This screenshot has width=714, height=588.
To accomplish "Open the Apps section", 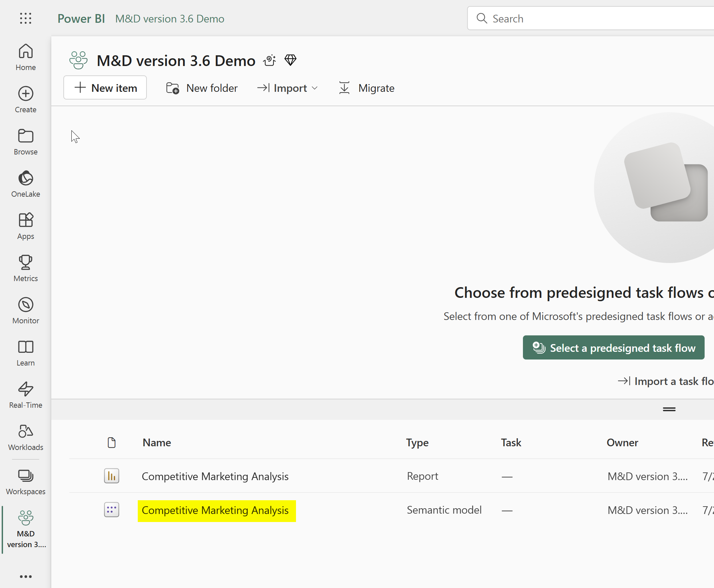I will click(25, 226).
